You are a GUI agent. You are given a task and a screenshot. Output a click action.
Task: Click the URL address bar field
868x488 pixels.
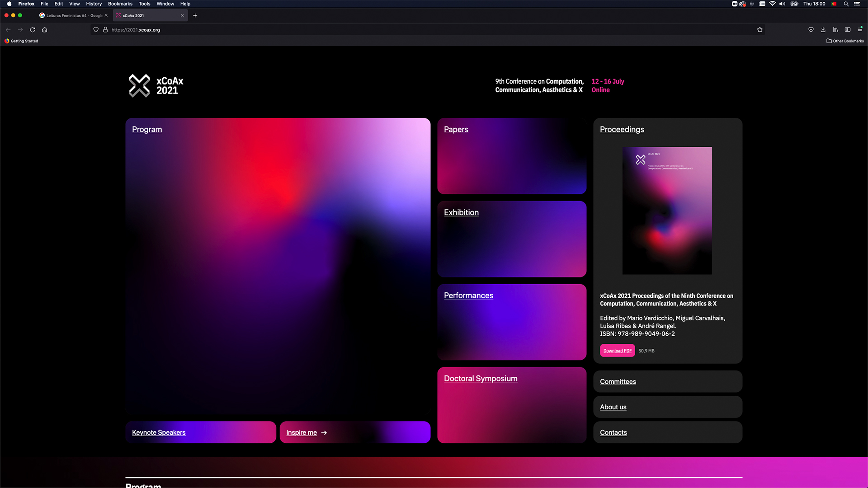tap(407, 30)
